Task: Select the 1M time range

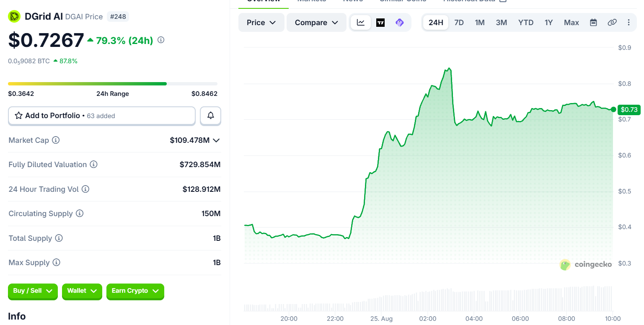Action: pyautogui.click(x=480, y=23)
